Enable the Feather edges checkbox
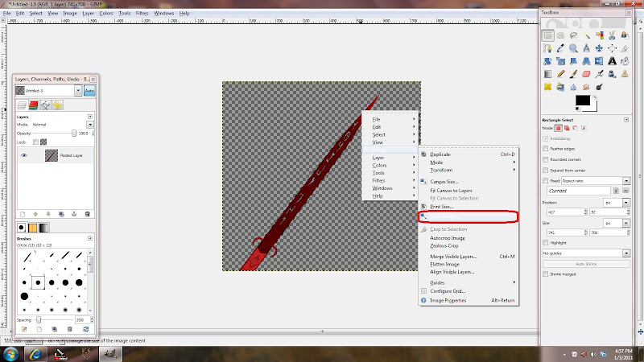644x362 pixels. click(547, 149)
